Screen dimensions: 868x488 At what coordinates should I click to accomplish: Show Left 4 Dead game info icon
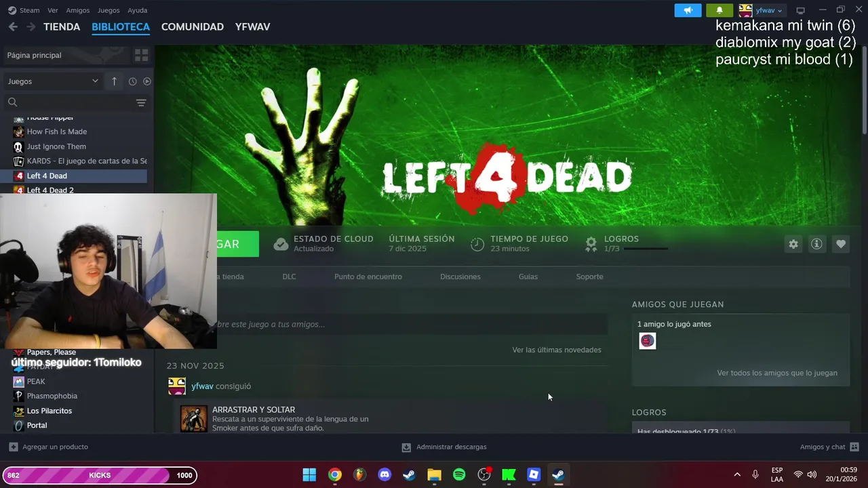click(x=816, y=244)
